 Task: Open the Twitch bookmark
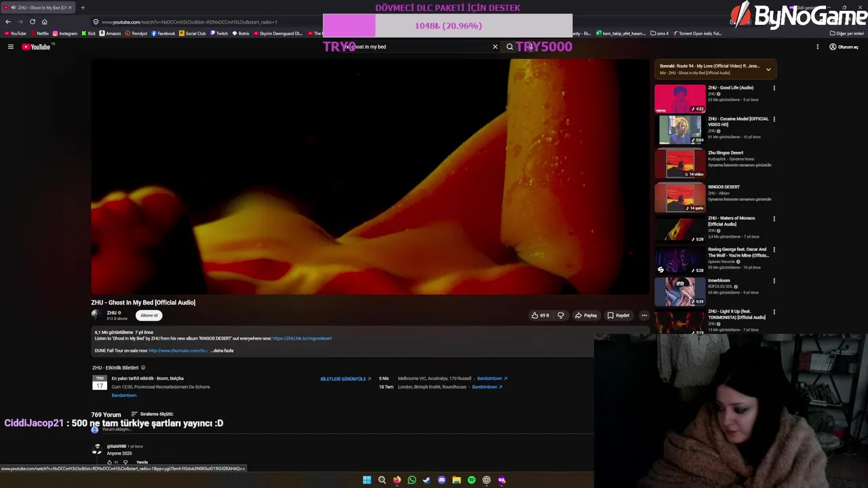[x=219, y=33]
